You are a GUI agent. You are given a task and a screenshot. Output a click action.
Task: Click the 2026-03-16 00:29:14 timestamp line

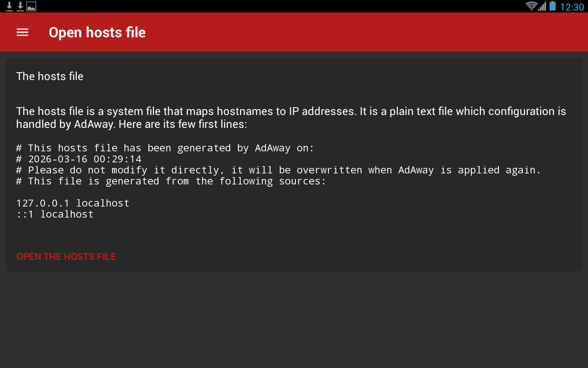pos(79,159)
